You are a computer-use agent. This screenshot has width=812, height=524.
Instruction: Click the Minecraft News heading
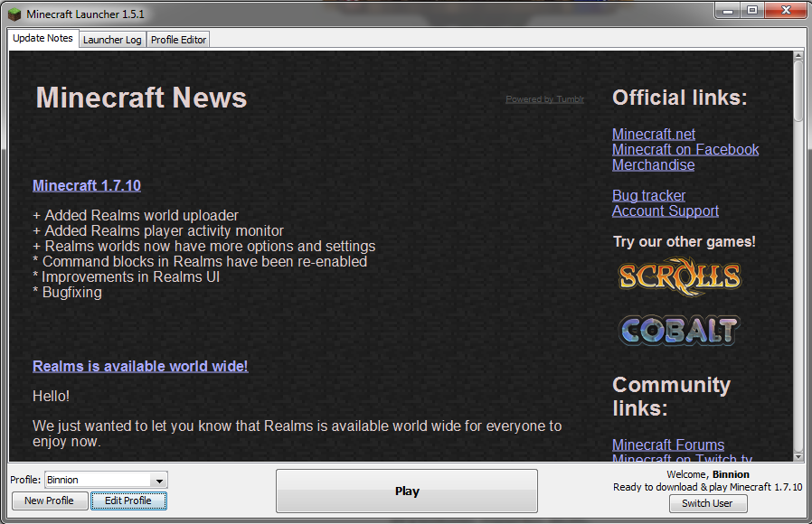coord(141,98)
